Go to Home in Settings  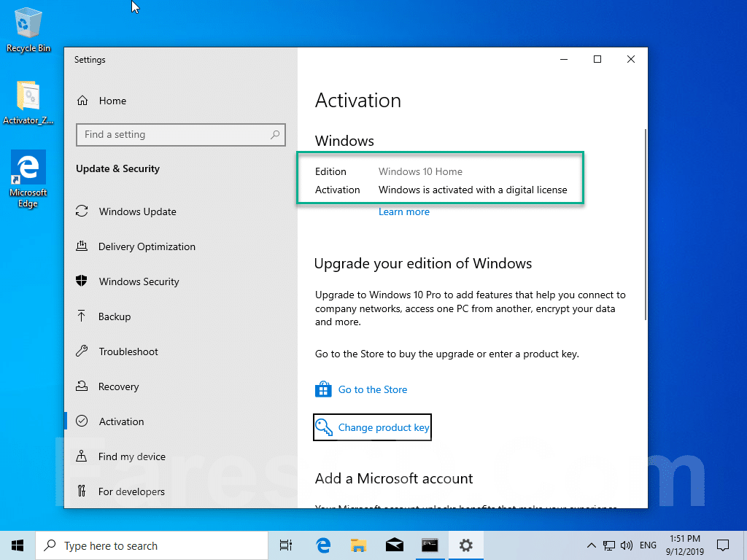[x=112, y=101]
